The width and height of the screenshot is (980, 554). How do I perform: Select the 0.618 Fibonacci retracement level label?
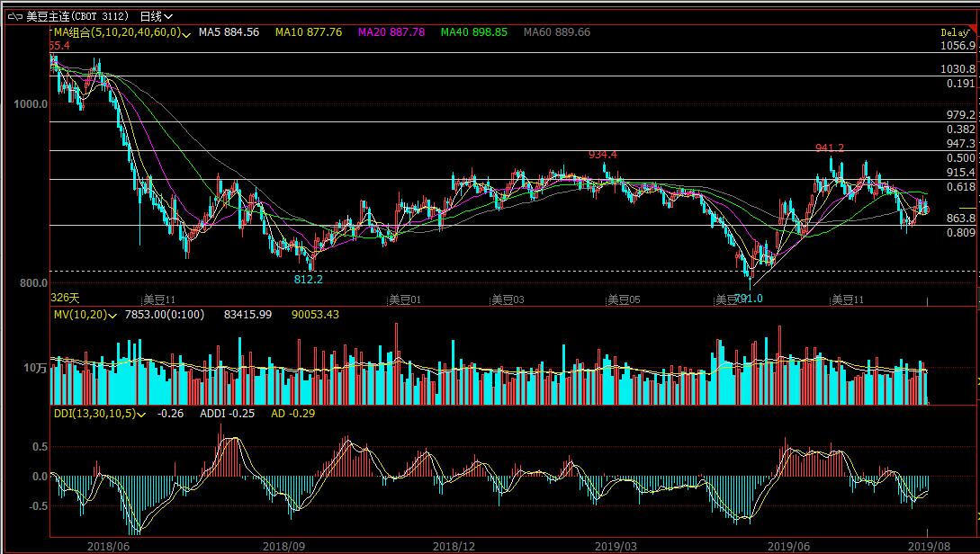tap(960, 187)
